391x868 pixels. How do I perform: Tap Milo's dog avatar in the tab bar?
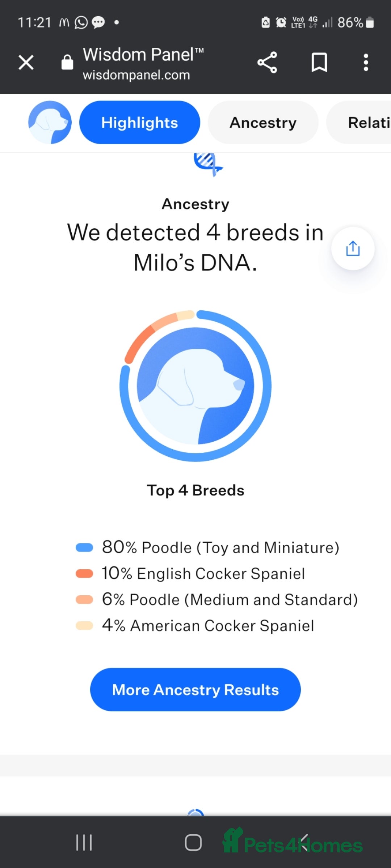click(50, 122)
